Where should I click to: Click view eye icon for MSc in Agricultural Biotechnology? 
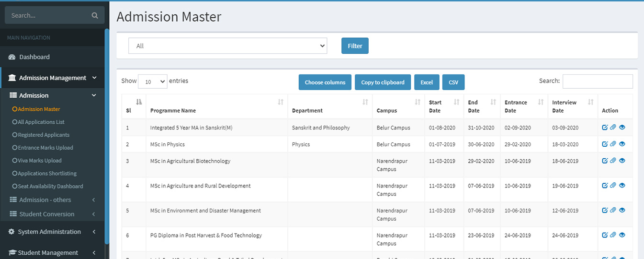(622, 161)
